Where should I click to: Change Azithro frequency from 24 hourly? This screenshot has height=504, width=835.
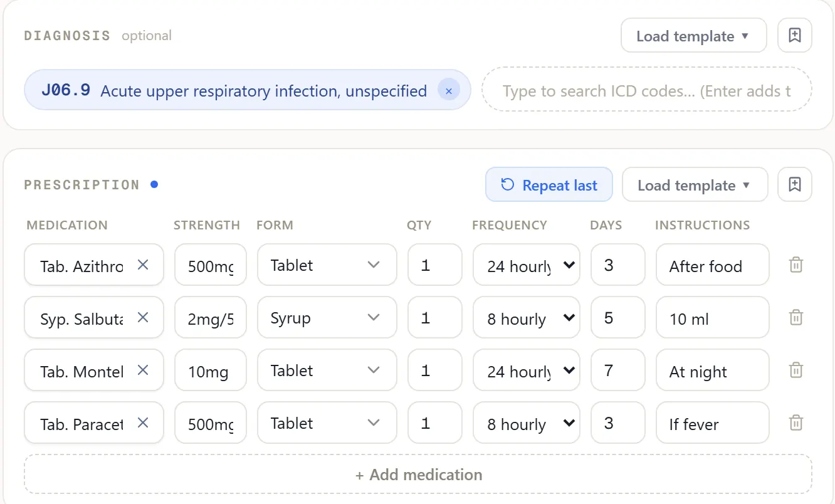pyautogui.click(x=527, y=265)
